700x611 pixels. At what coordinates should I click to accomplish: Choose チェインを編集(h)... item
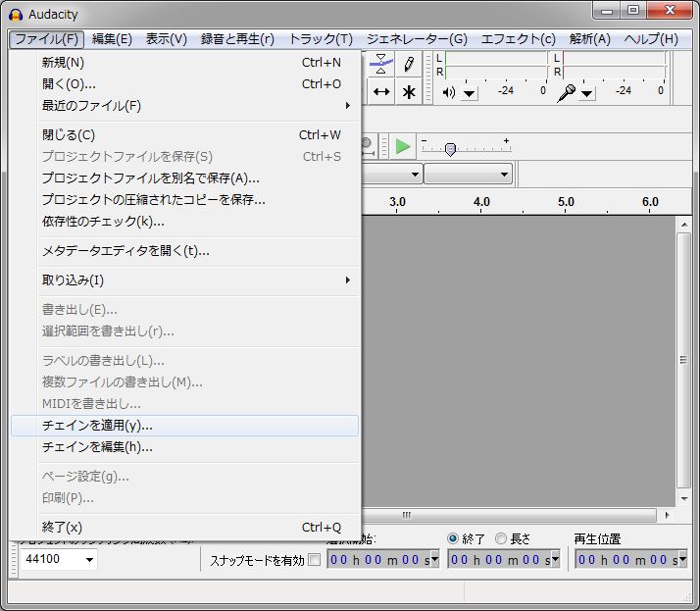point(185,447)
